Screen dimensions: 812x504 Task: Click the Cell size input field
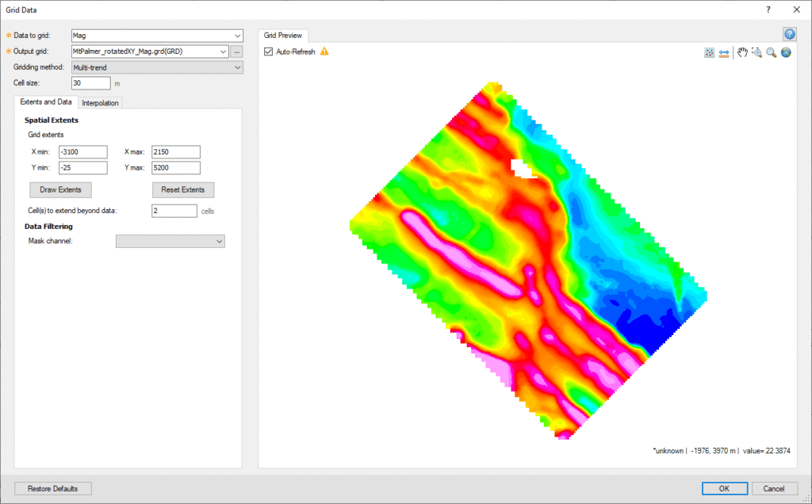(x=91, y=82)
